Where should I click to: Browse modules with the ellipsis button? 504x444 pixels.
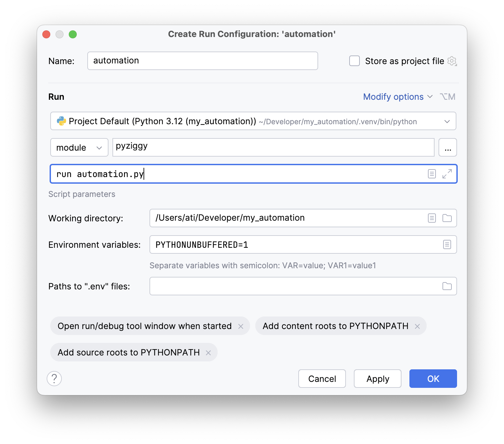click(x=448, y=147)
